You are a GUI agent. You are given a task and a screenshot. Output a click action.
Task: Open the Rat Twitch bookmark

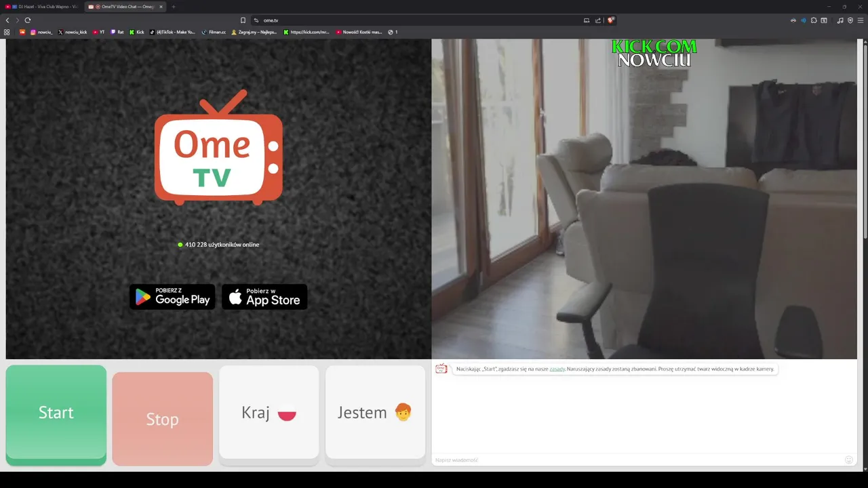(x=117, y=32)
